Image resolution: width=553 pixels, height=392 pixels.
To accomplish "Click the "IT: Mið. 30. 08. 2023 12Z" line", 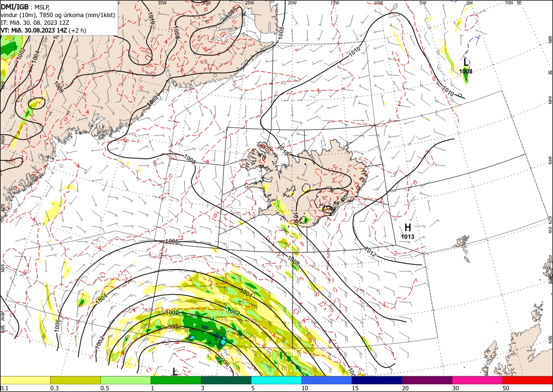I will click(x=35, y=23).
